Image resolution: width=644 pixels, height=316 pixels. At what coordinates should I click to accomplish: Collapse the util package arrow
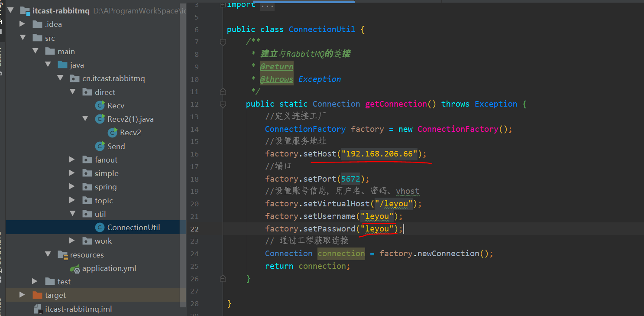click(x=73, y=213)
